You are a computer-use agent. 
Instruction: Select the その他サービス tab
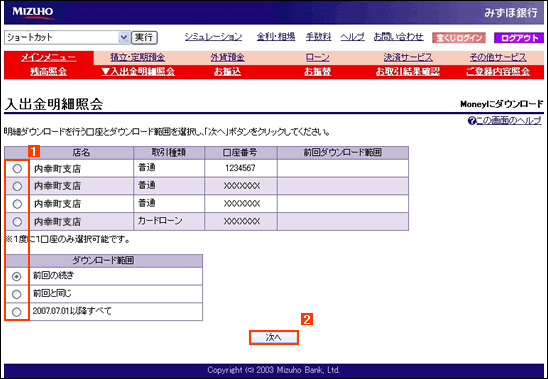(x=498, y=57)
